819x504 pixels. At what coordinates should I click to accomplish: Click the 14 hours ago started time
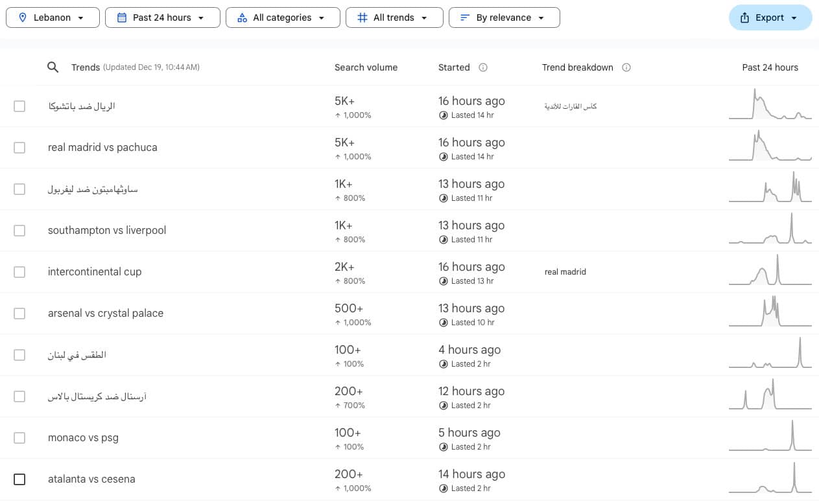pos(471,474)
